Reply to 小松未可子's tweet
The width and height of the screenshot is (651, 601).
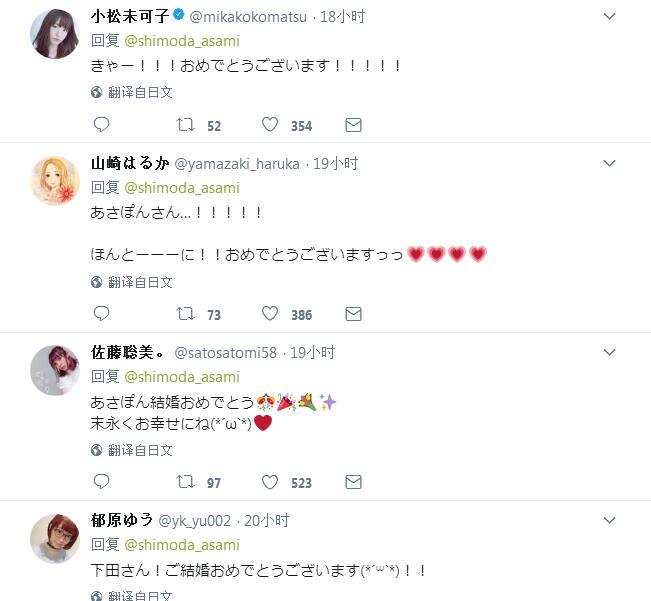(x=101, y=125)
